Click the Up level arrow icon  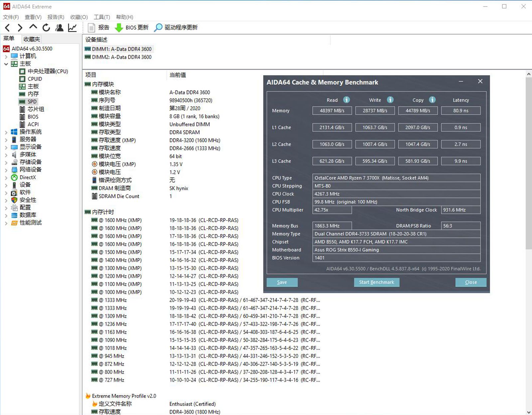click(33, 27)
